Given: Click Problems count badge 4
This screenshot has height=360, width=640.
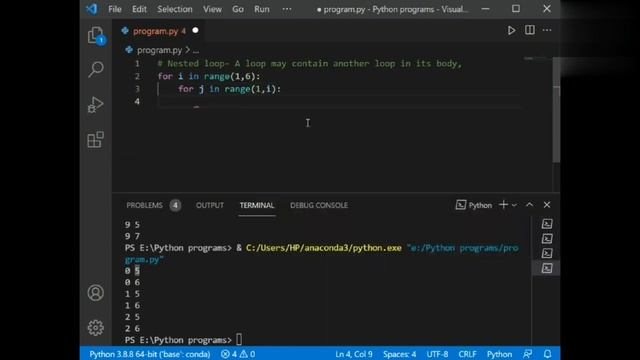Looking at the screenshot, I should (x=175, y=205).
